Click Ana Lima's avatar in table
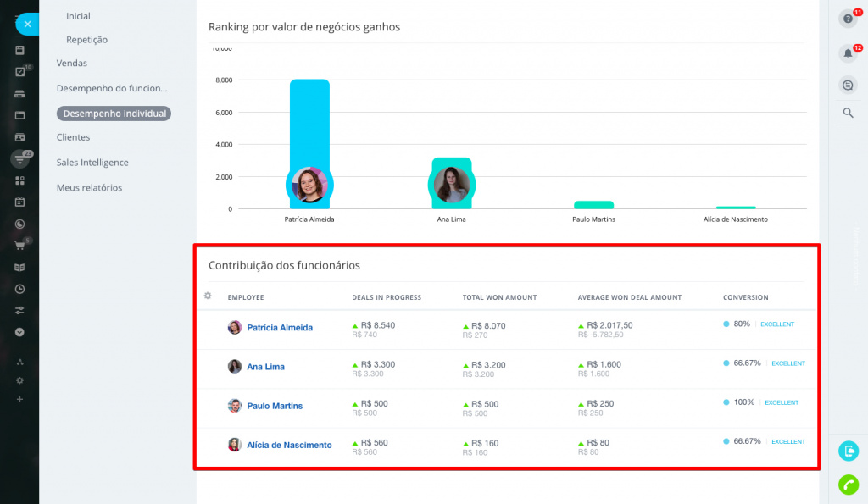 (x=235, y=366)
